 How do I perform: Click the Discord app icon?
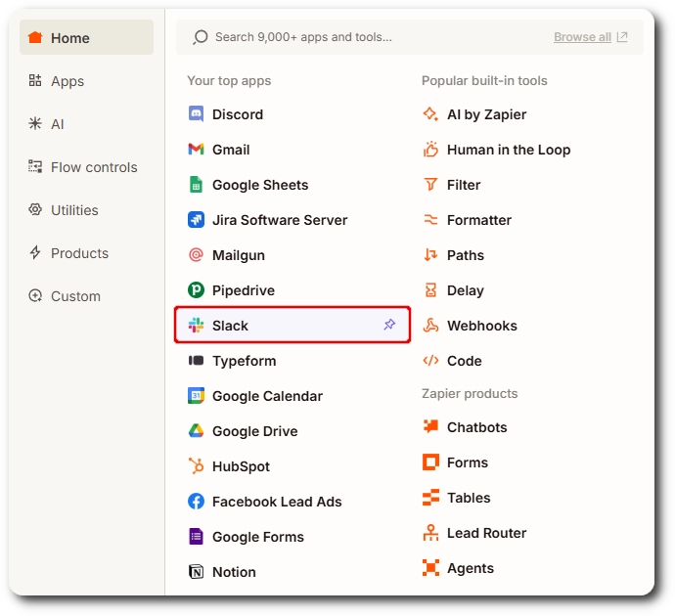[196, 114]
